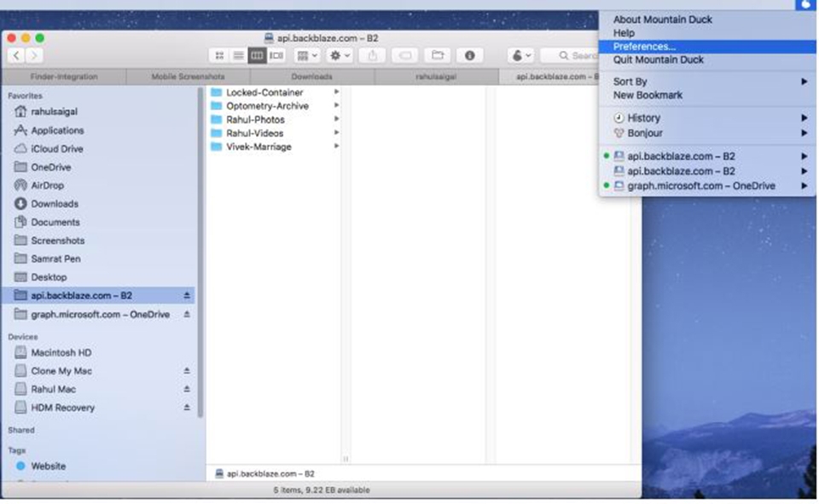
Task: Open AirDrop in sidebar
Action: tap(47, 185)
